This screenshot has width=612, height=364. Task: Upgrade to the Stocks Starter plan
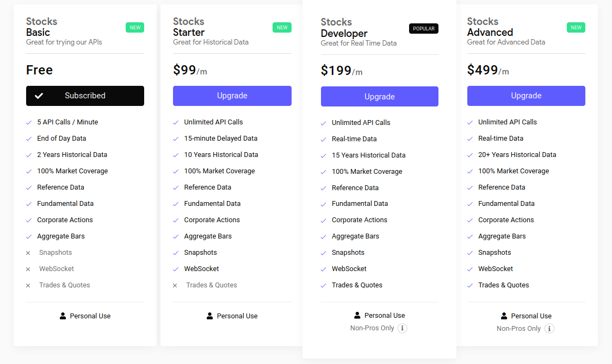click(232, 96)
